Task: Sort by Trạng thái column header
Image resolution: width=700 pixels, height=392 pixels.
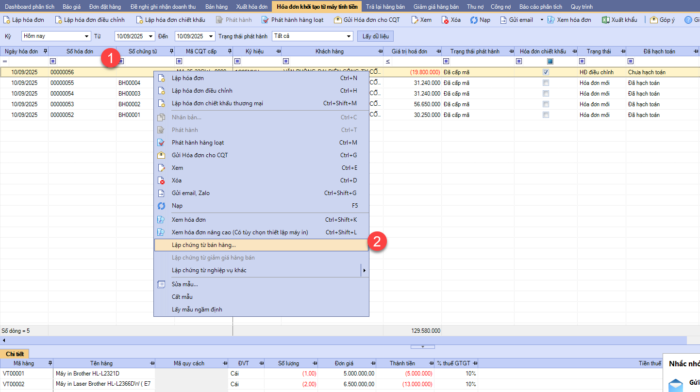Action: click(599, 51)
